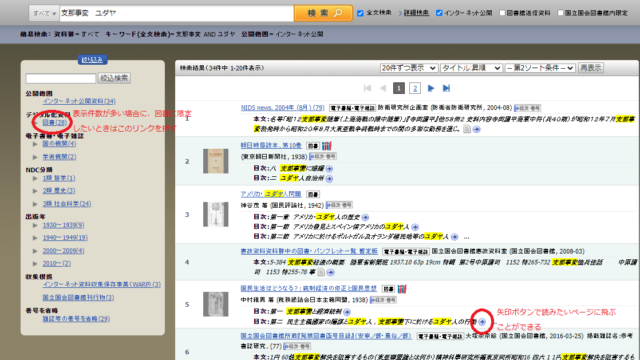This screenshot has width=640, height=360.
Task: Open result 5 book thumbnail
Action: (x=216, y=304)
